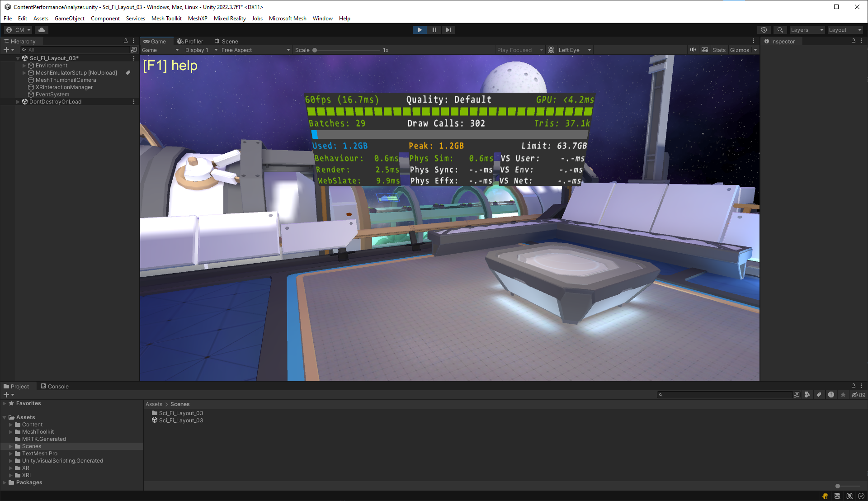Open the Mixed Reality menu
The height and width of the screenshot is (501, 868).
pos(231,18)
